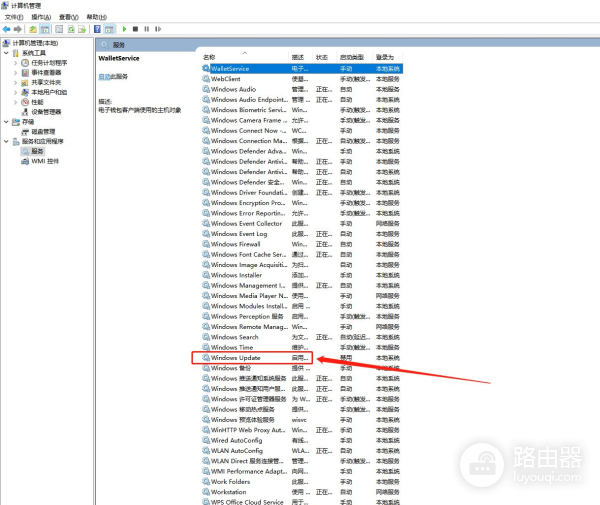
Task: Open the 文件(F) menu
Action: [13, 17]
